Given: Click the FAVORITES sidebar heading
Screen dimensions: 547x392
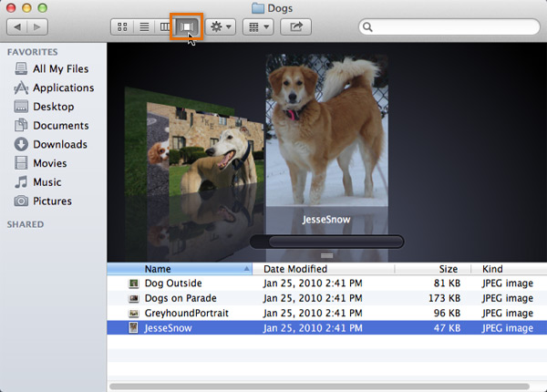Looking at the screenshot, I should click(x=33, y=52).
